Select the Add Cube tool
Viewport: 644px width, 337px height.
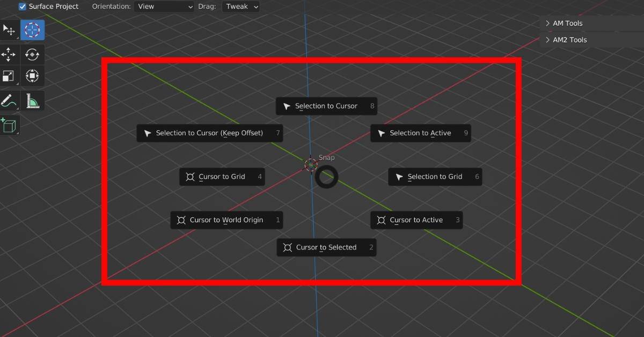[x=9, y=125]
